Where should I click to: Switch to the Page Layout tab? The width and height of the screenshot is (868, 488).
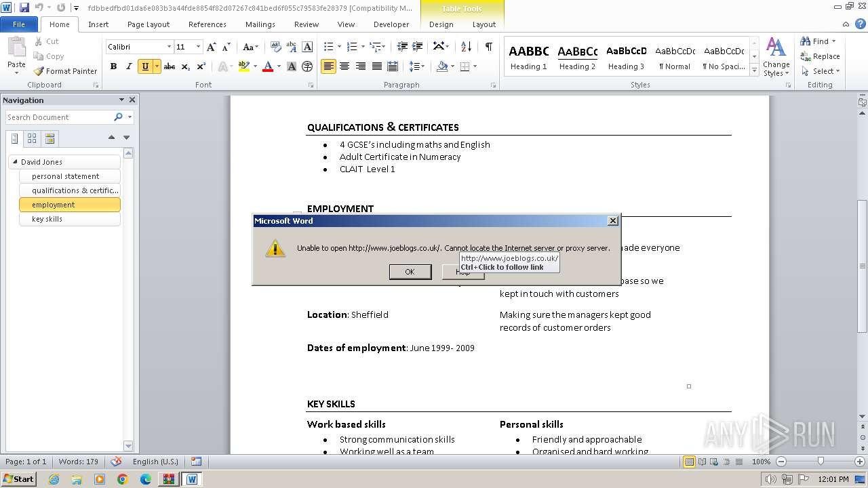(x=149, y=24)
